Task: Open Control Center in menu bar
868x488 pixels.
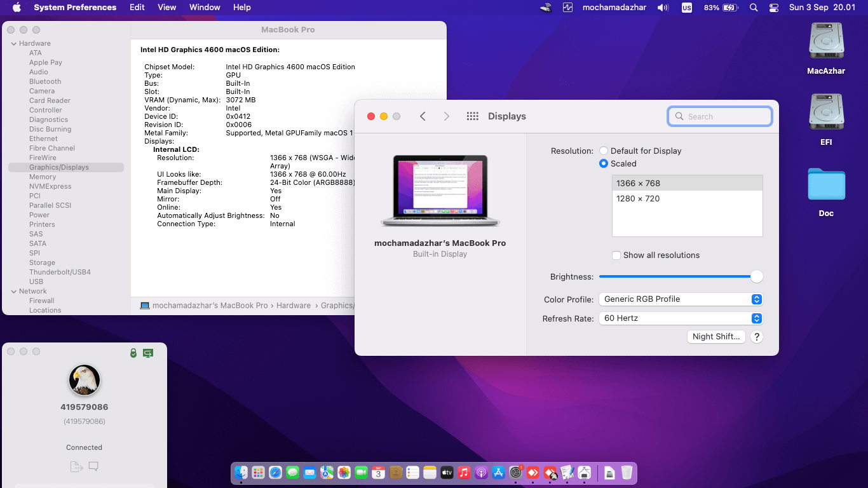Action: pos(774,8)
